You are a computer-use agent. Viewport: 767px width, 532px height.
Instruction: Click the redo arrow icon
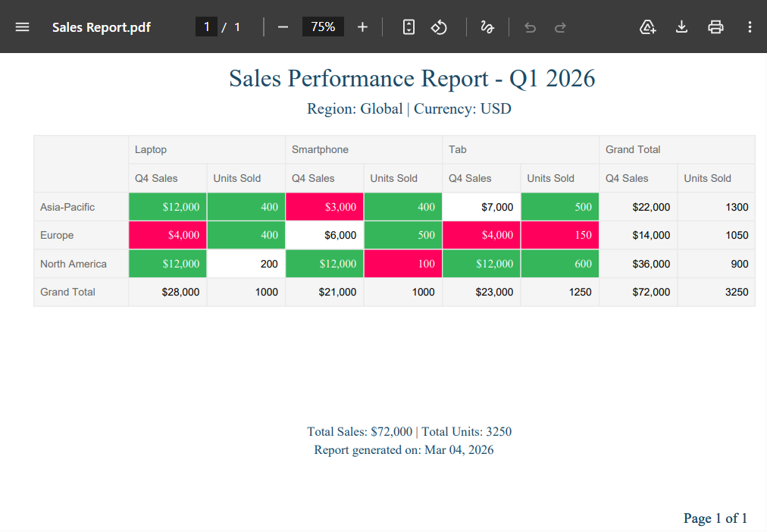click(560, 27)
